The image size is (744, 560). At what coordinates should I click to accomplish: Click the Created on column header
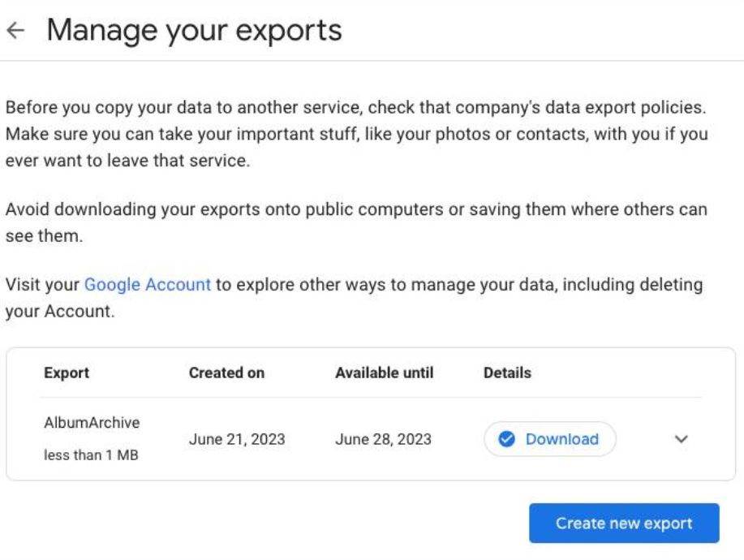point(226,373)
